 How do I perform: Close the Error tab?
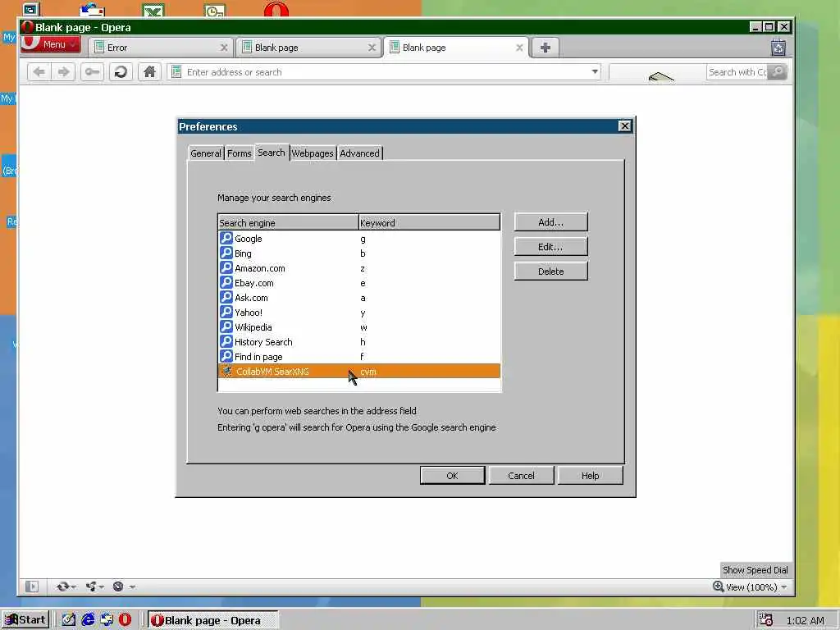tap(224, 48)
